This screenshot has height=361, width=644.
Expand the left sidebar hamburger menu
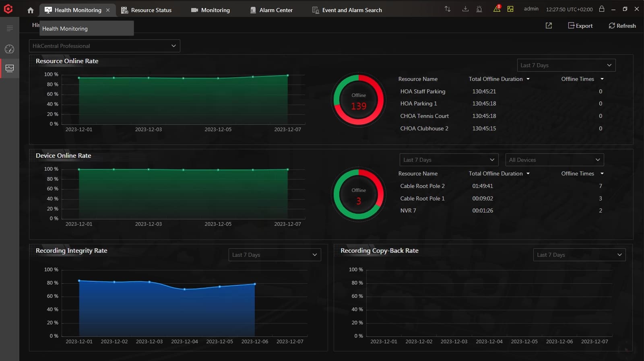coord(10,28)
